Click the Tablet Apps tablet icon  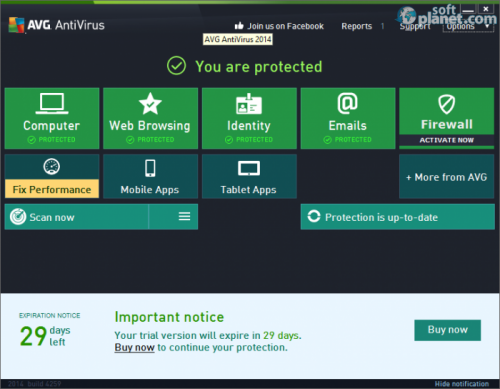[249, 168]
